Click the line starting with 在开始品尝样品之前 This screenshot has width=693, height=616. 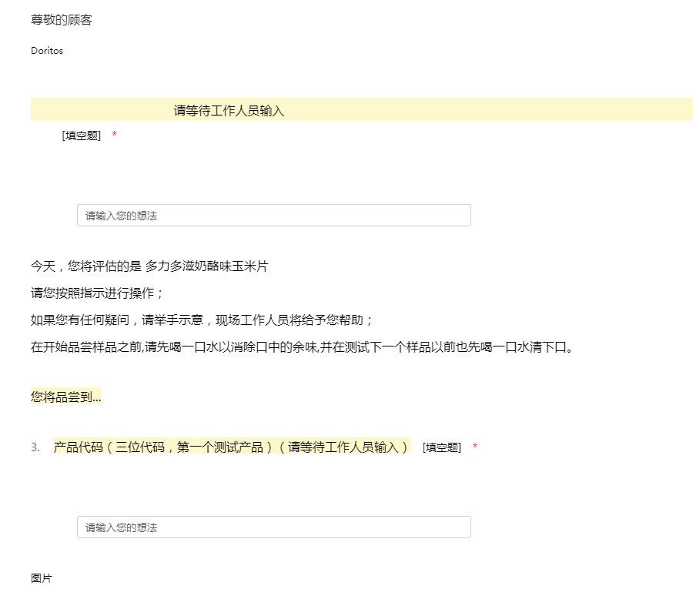click(x=303, y=347)
